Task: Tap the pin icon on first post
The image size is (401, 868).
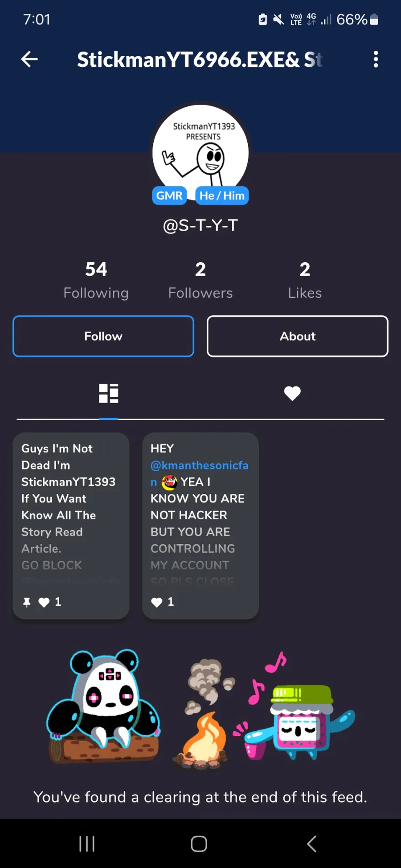Action: (27, 603)
